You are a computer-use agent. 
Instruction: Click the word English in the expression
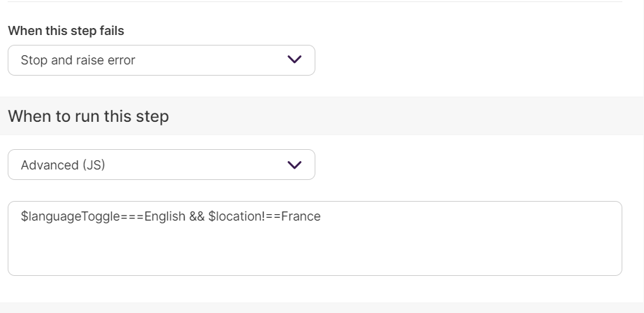pos(165,216)
